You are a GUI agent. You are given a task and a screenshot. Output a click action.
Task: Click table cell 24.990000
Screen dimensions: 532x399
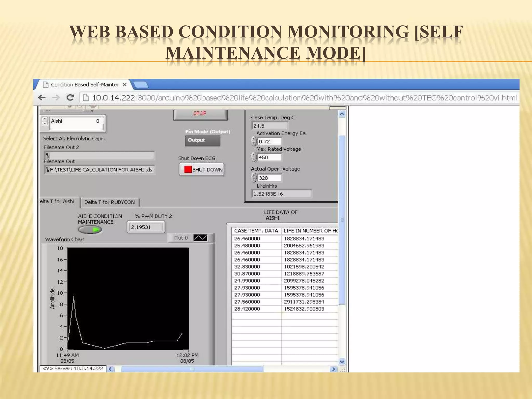coord(256,281)
